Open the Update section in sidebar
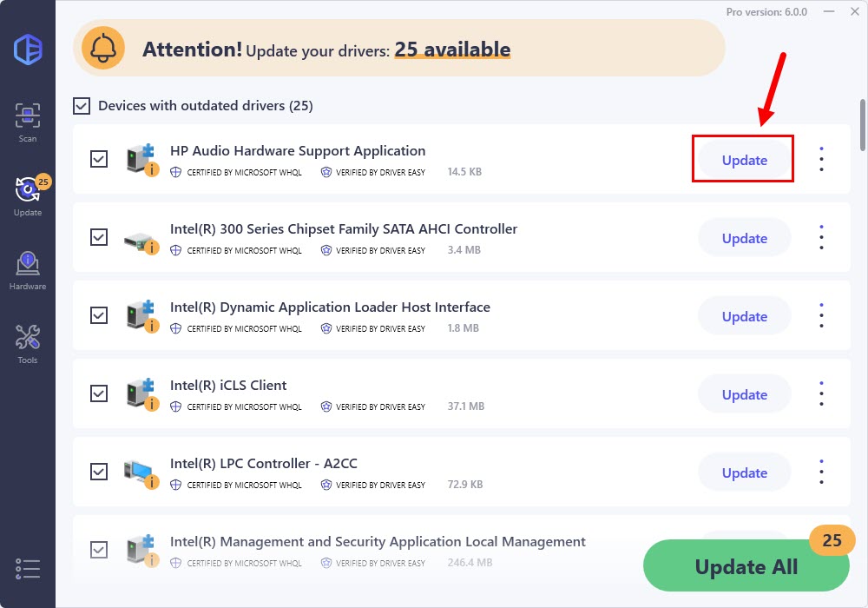Image resolution: width=868 pixels, height=608 pixels. [x=28, y=196]
